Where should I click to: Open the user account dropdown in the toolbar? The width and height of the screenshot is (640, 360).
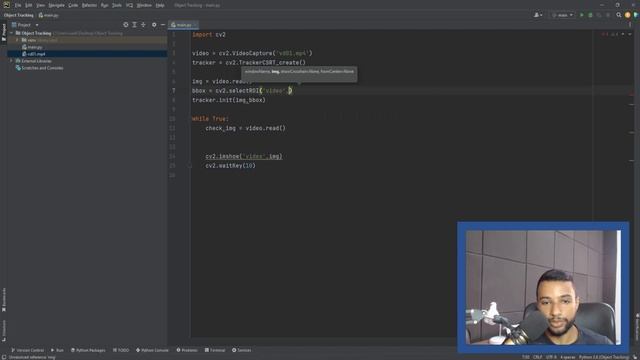coord(538,15)
